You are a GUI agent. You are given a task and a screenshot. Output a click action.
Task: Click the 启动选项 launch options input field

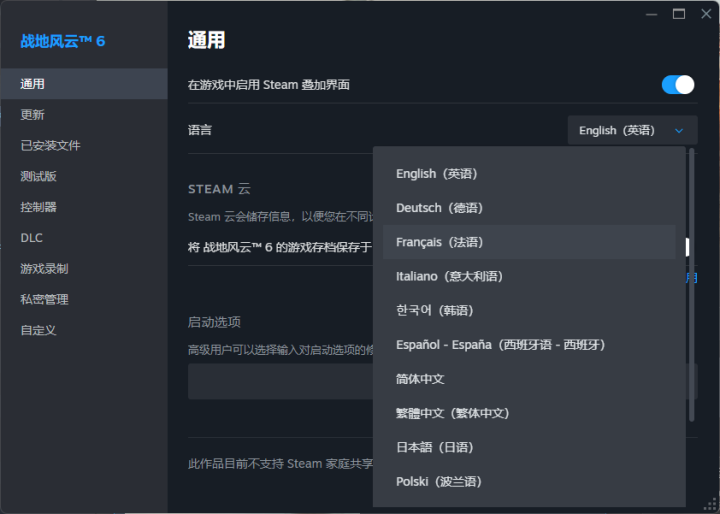(x=280, y=381)
